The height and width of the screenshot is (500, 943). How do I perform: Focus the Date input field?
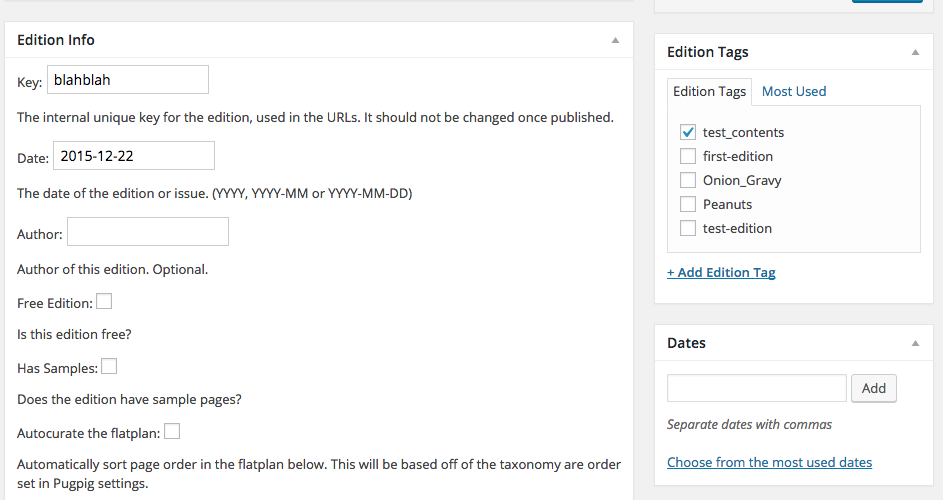pyautogui.click(x=134, y=155)
